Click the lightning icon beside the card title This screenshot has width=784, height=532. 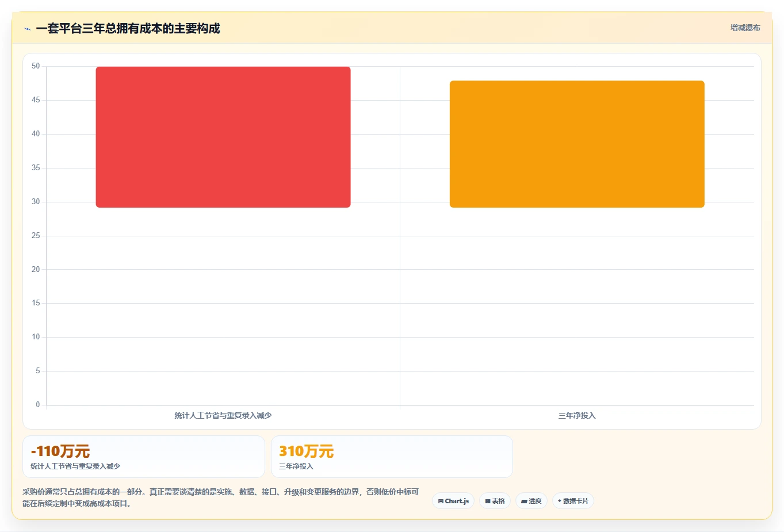(x=27, y=29)
